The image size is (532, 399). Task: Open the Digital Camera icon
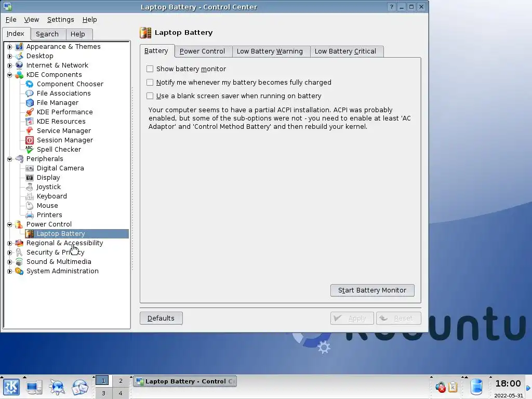30,168
